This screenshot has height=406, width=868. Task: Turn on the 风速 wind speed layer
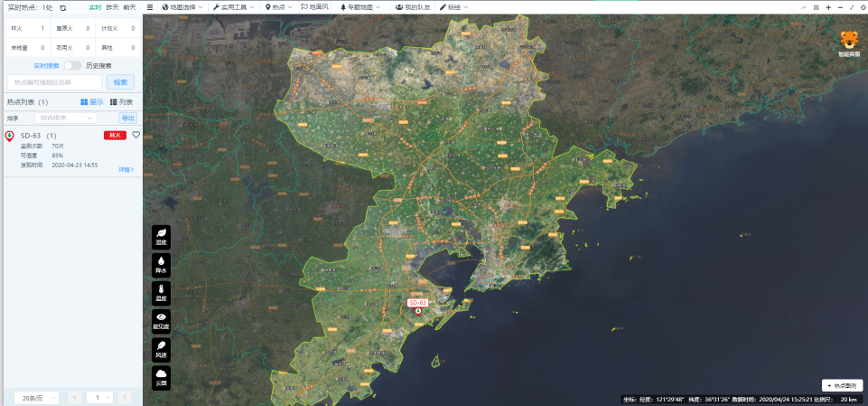161,350
